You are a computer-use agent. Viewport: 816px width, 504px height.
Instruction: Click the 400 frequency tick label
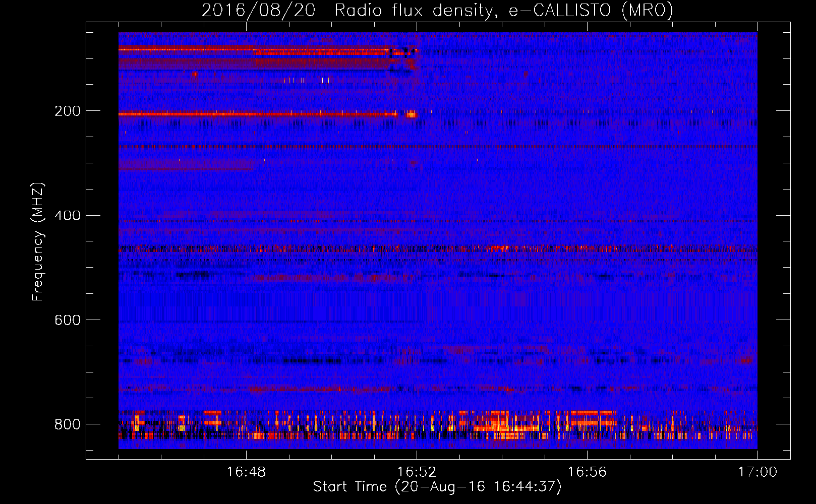(x=67, y=216)
